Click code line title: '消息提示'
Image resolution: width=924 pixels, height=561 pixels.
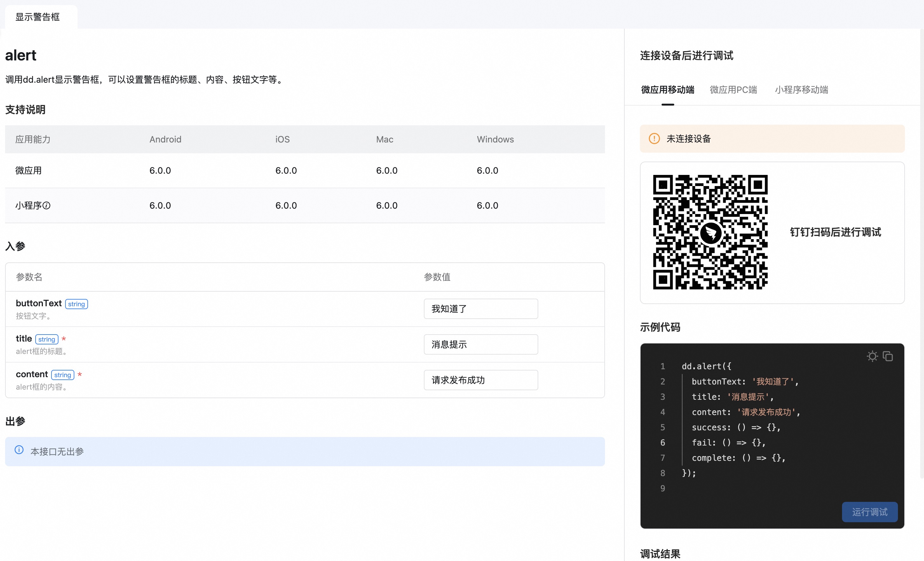point(733,398)
